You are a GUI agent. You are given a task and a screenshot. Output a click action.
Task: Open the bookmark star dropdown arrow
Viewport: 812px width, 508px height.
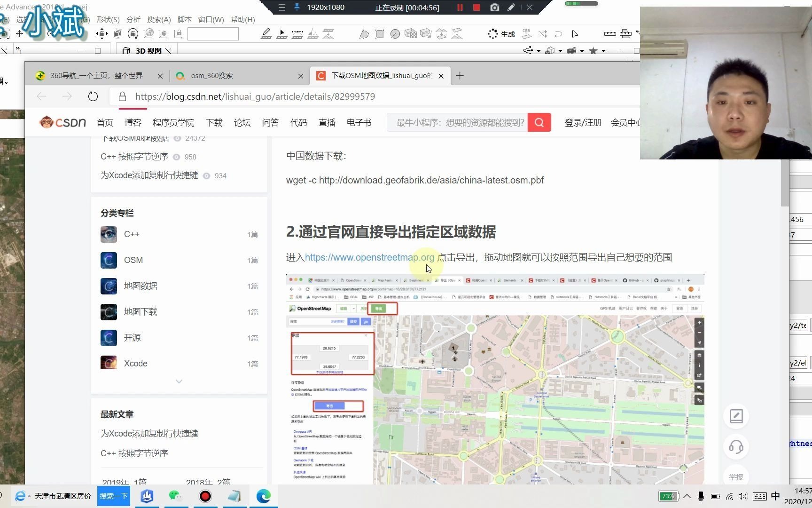603,51
